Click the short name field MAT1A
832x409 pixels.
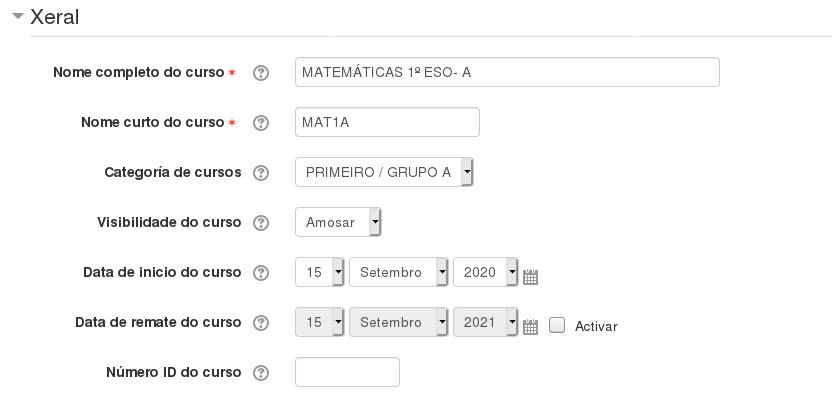tap(387, 122)
